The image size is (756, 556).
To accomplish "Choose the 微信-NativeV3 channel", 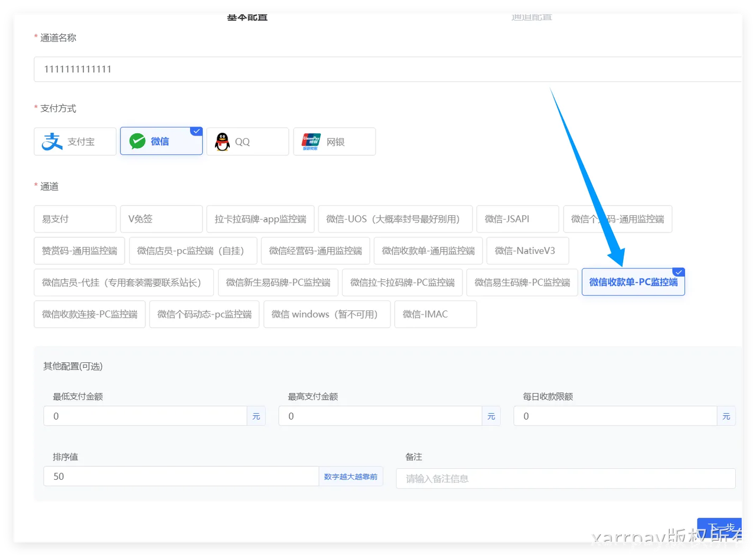I will [x=527, y=251].
